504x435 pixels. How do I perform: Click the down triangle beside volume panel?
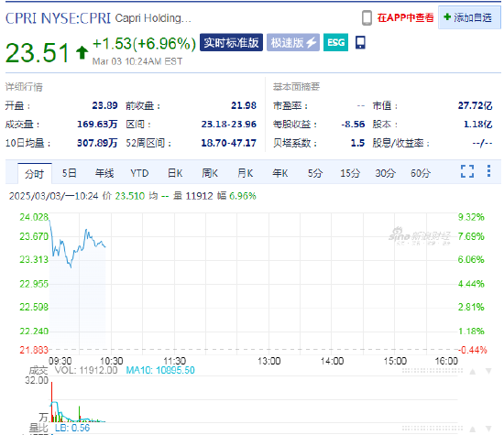pyautogui.click(x=488, y=372)
